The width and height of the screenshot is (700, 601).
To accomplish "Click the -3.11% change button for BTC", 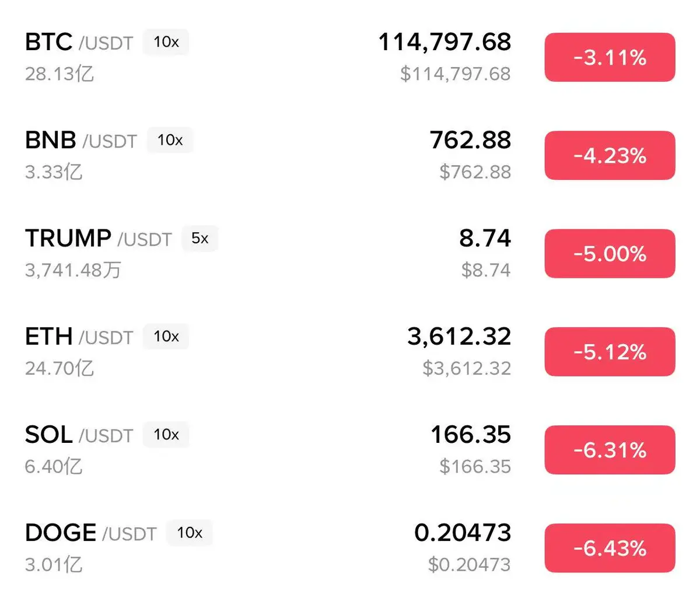I will [610, 57].
